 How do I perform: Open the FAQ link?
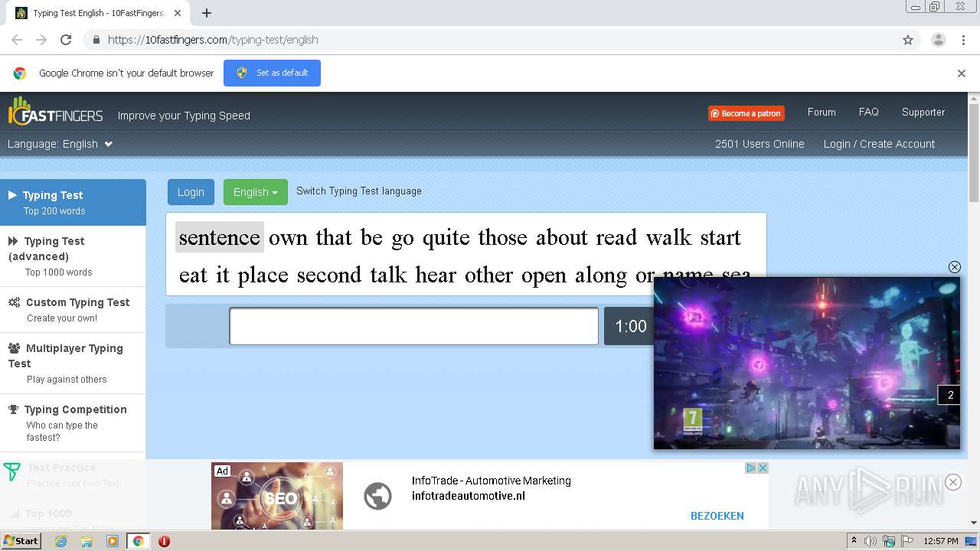coord(869,112)
